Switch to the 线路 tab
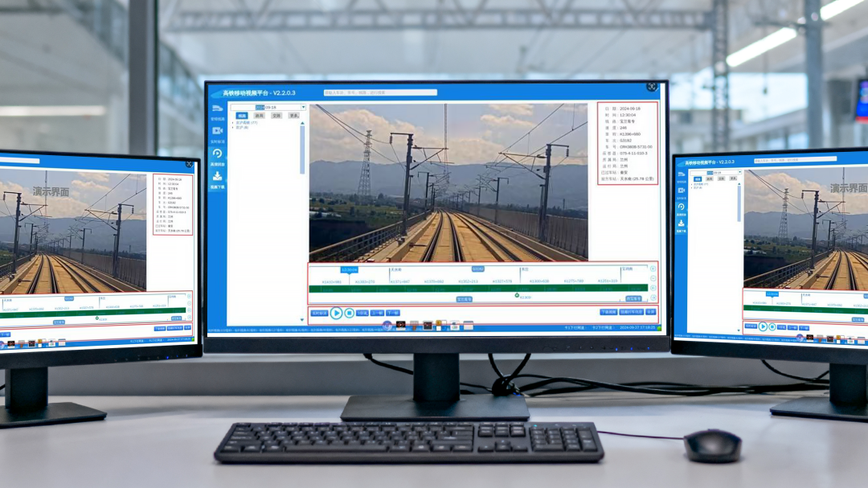This screenshot has width=868, height=488. coord(242,116)
